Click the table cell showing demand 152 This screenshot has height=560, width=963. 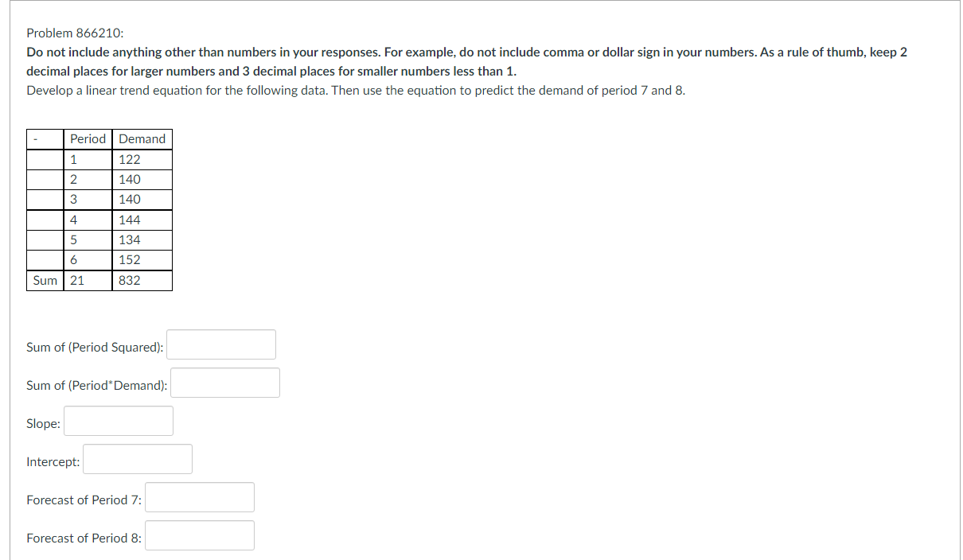131,259
